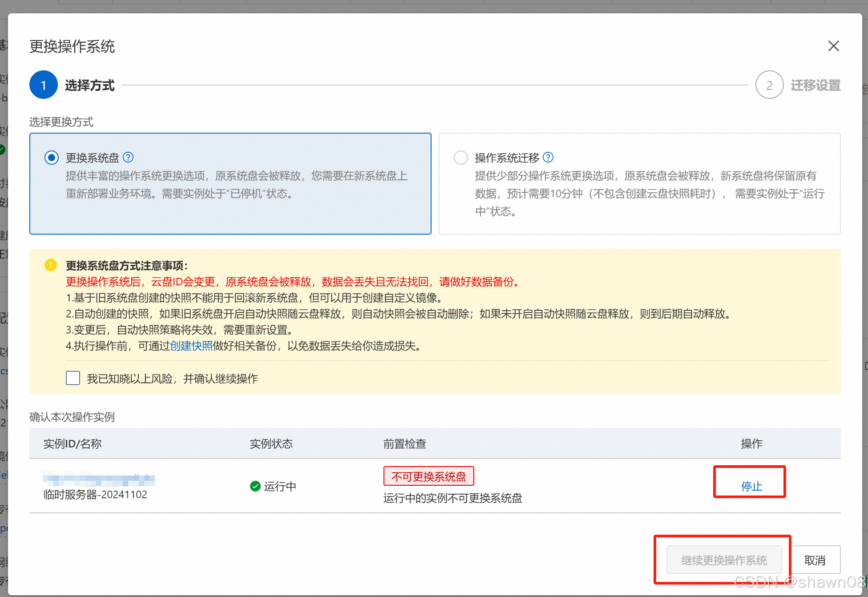Open the 创建快照 link
Screen dimensions: 868x597
191,346
